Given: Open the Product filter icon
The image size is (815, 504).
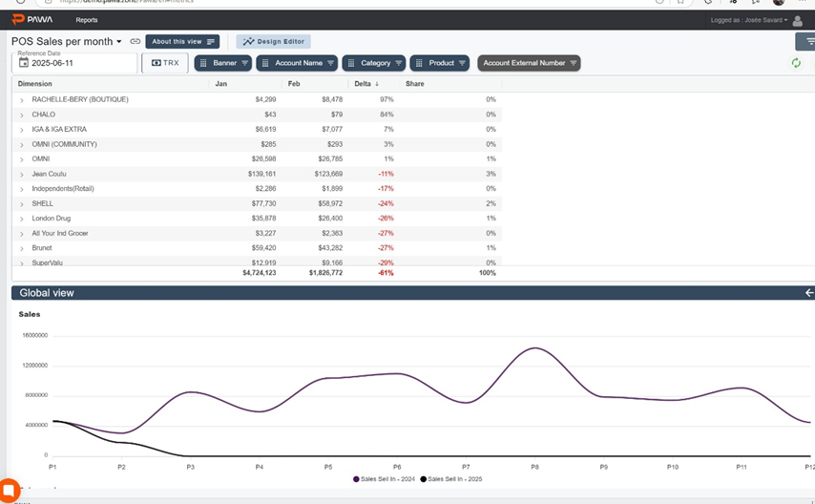Looking at the screenshot, I should click(462, 63).
